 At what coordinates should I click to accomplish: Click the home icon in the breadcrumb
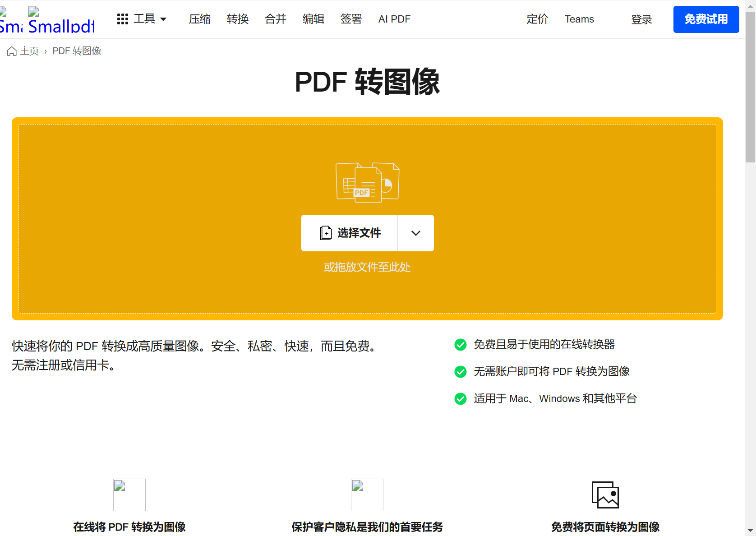click(11, 51)
